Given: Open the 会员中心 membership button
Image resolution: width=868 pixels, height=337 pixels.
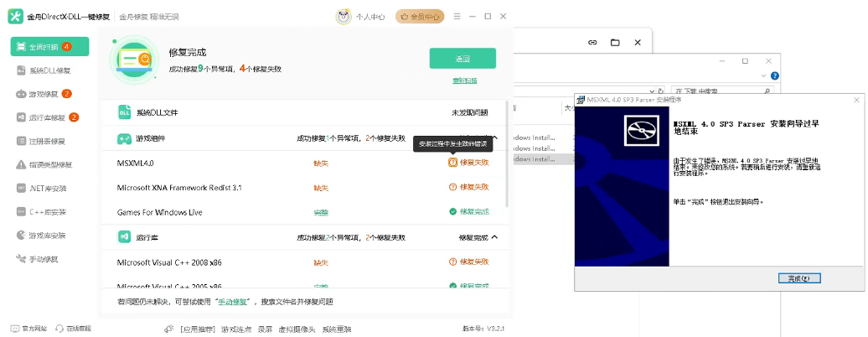Looking at the screenshot, I should click(420, 17).
